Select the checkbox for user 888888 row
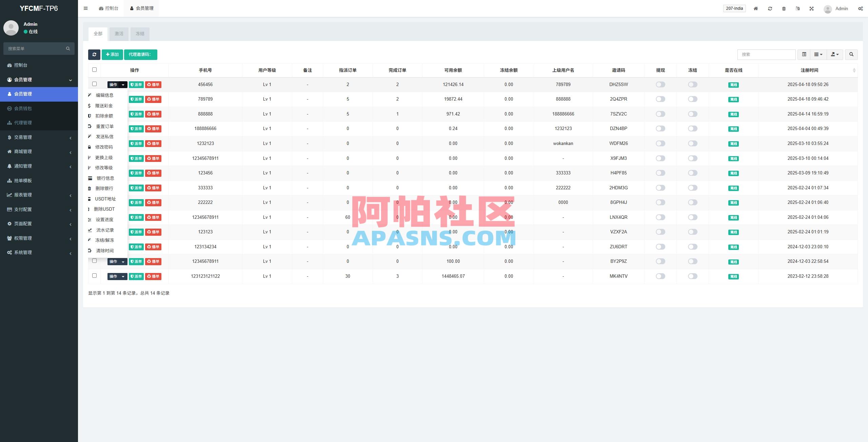Image resolution: width=868 pixels, height=442 pixels. point(95,114)
